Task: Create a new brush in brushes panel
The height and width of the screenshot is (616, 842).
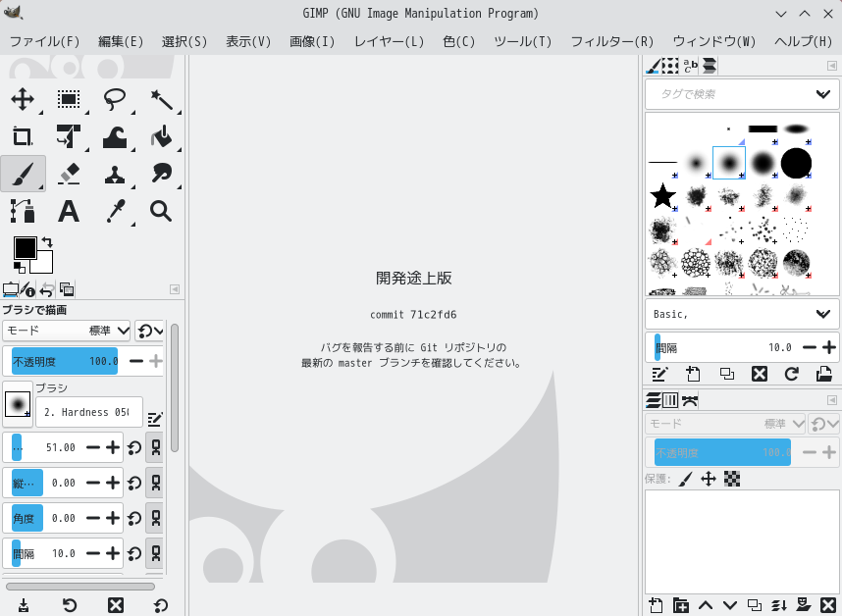Action: (x=693, y=374)
